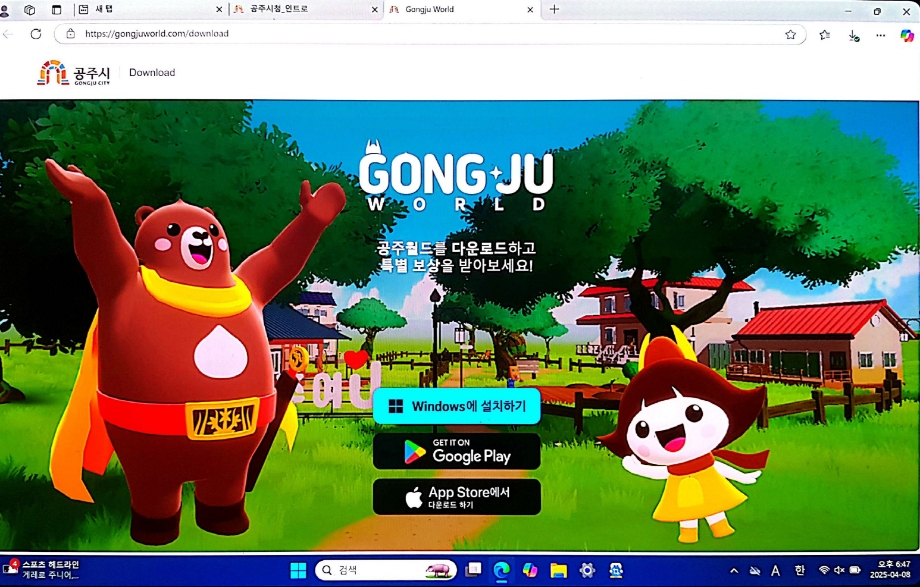Open the Get it on Google Play badge

(x=456, y=451)
